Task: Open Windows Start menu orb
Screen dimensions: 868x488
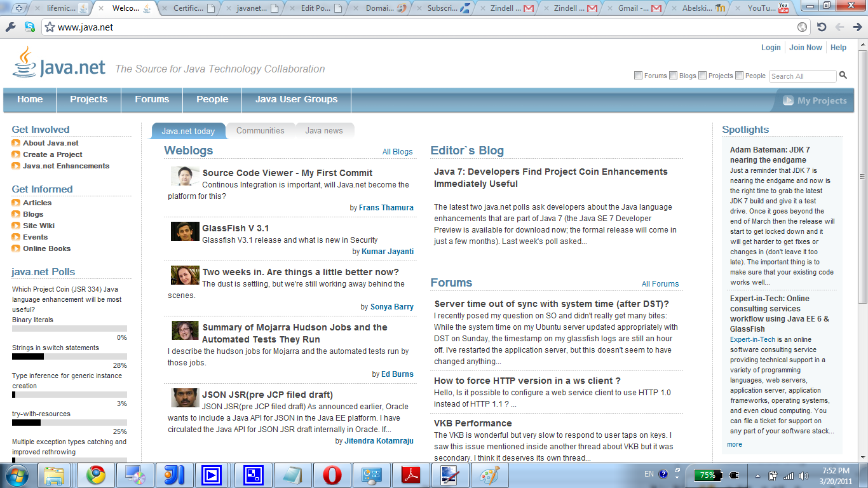Action: click(x=16, y=475)
